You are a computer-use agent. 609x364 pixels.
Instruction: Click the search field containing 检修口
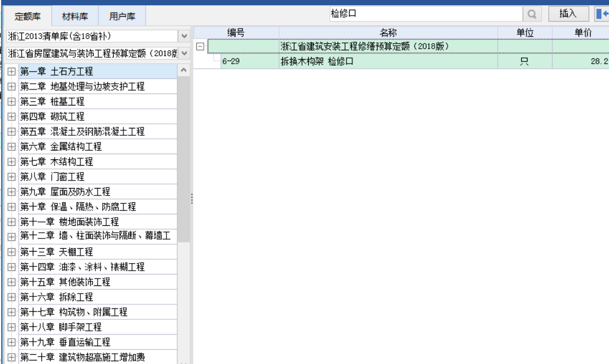pyautogui.click(x=426, y=14)
